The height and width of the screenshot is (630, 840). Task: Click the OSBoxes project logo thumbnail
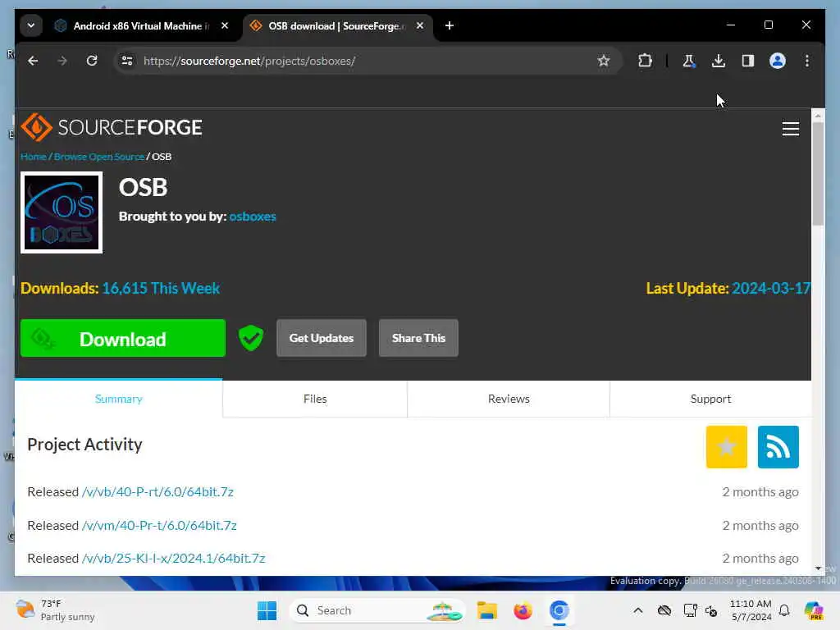pyautogui.click(x=62, y=212)
